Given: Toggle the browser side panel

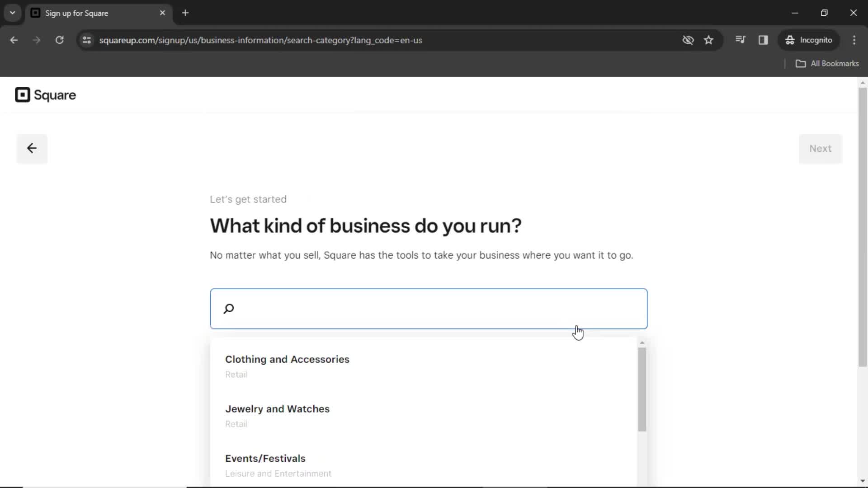Looking at the screenshot, I should point(763,40).
